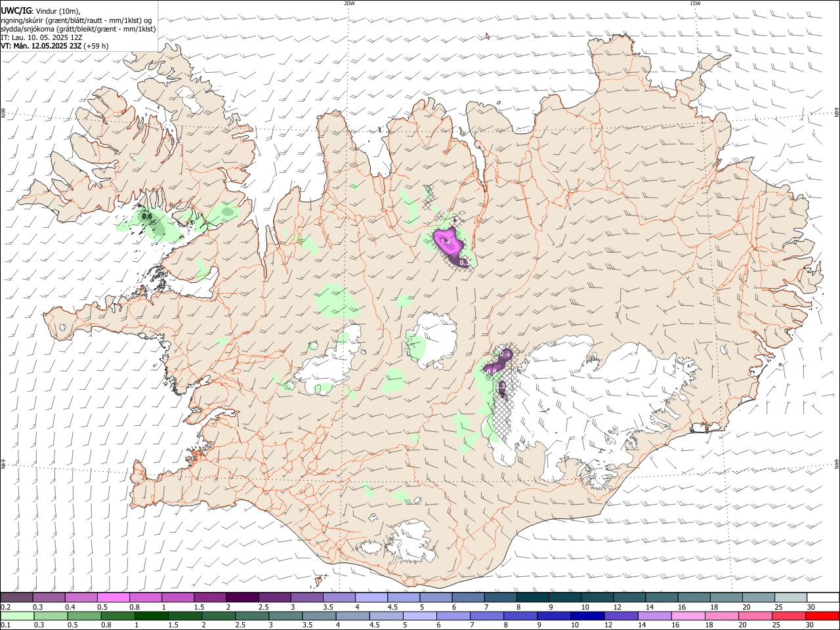Click the 'IT: Lau. 10. 05. 2025 12Z' line
The image size is (840, 630).
41,37
